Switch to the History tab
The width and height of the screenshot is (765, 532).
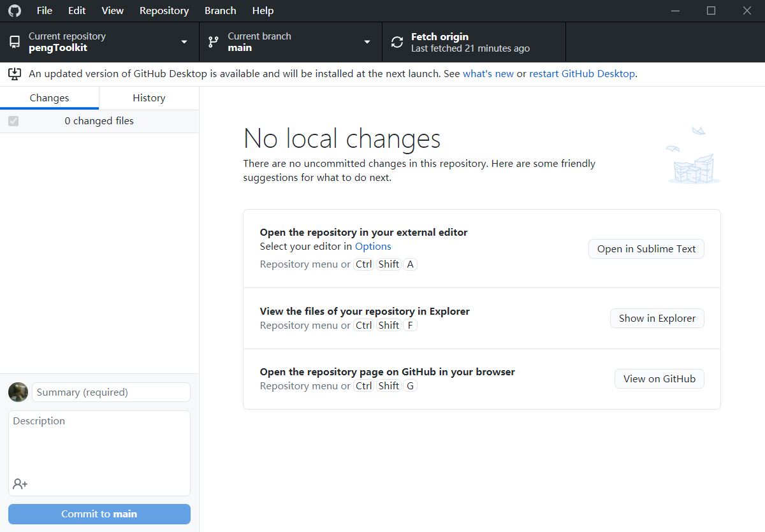coord(149,98)
